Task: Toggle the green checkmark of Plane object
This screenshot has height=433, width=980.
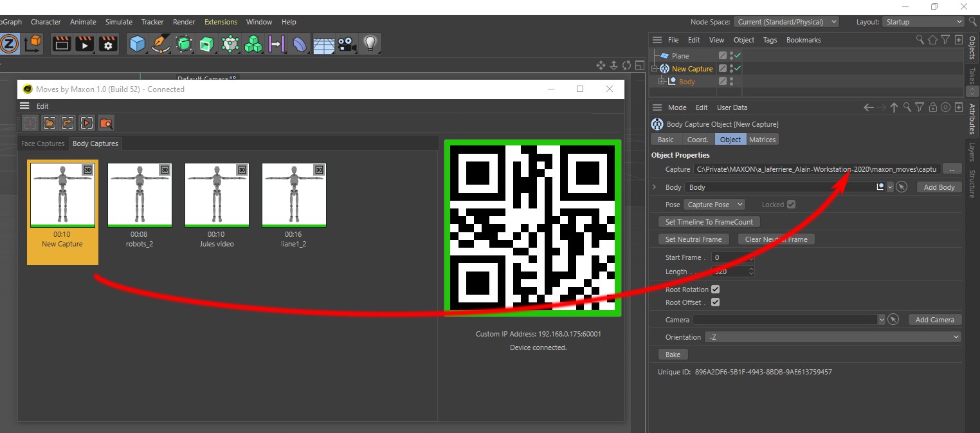Action: [x=738, y=56]
